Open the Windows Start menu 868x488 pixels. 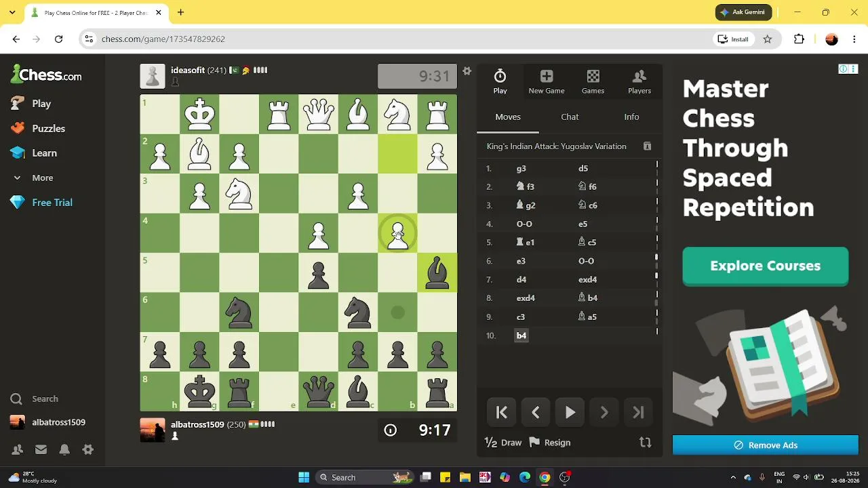tap(304, 477)
